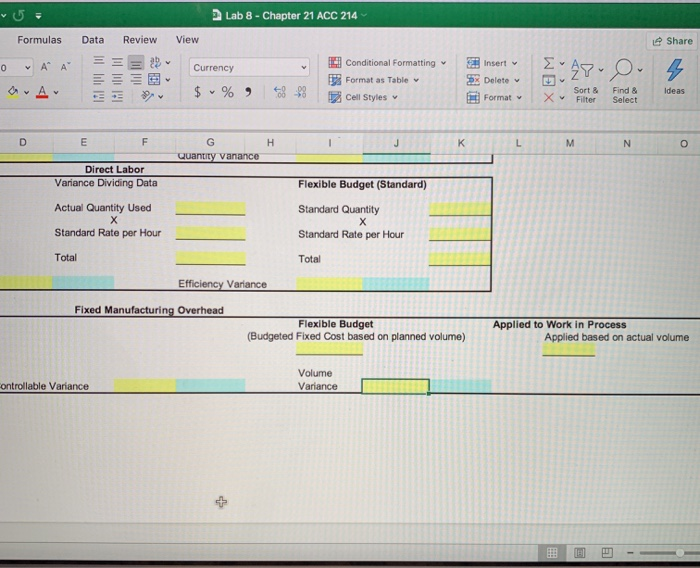Align cell text to top

pos(99,61)
